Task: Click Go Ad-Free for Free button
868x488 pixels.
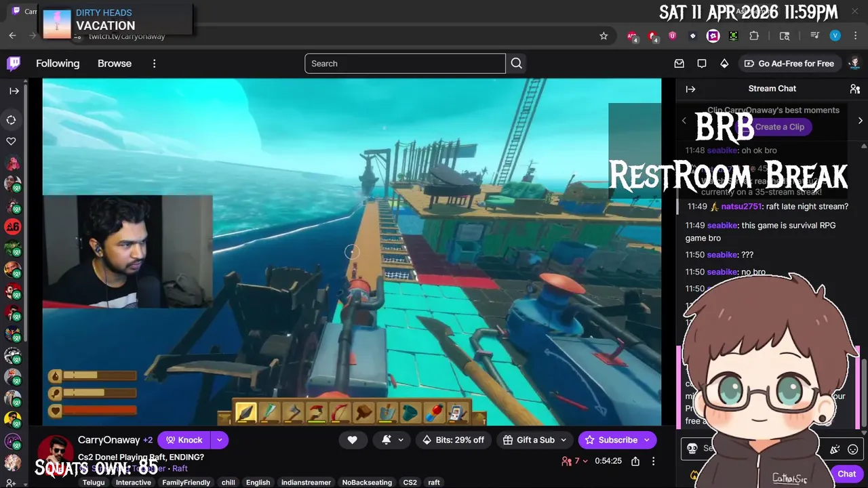Action: click(x=789, y=64)
